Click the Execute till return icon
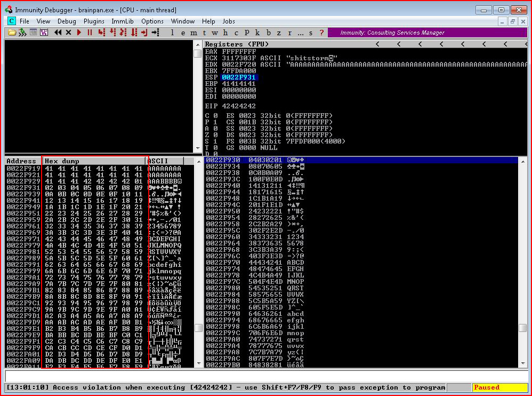This screenshot has height=396, width=532. [144, 33]
